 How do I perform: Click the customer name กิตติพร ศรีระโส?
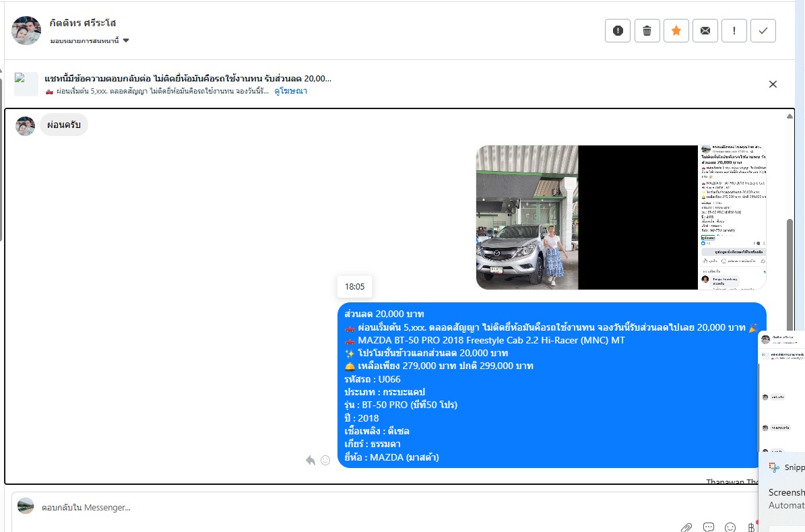tap(83, 23)
